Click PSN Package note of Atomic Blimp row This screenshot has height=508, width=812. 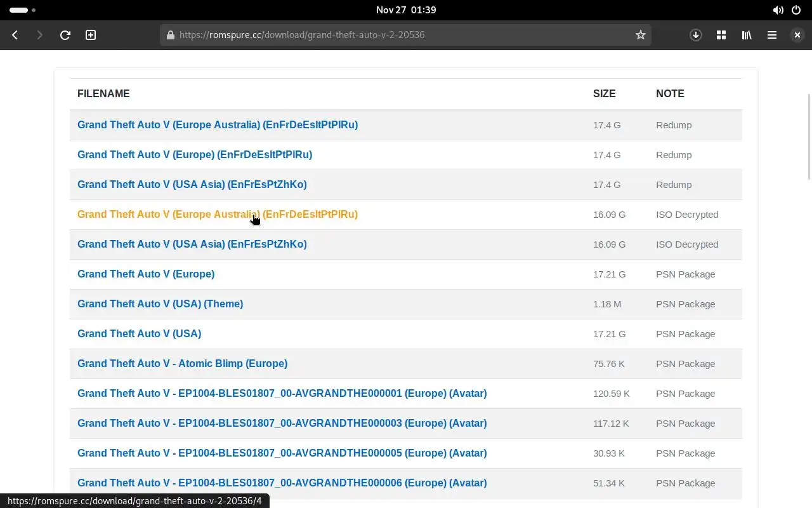(x=685, y=364)
